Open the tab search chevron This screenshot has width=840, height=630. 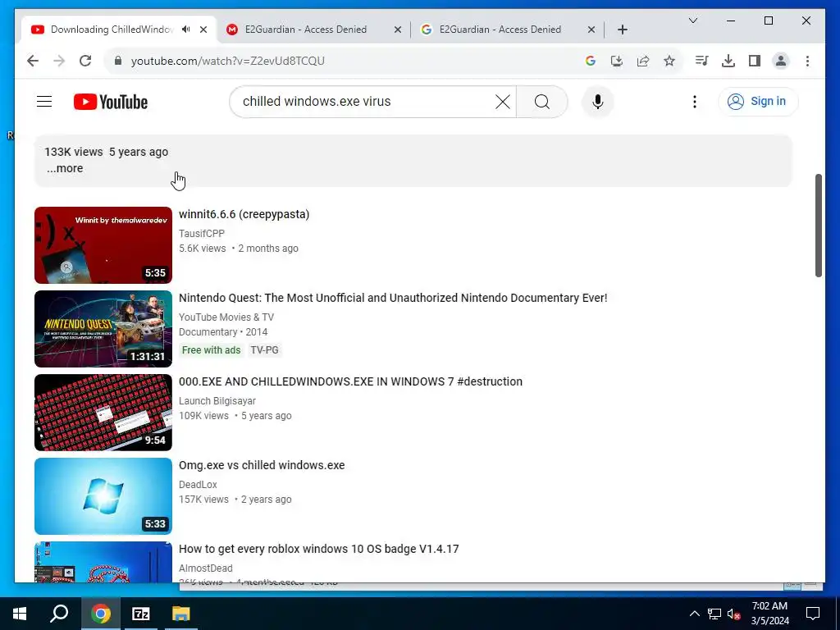click(x=692, y=21)
